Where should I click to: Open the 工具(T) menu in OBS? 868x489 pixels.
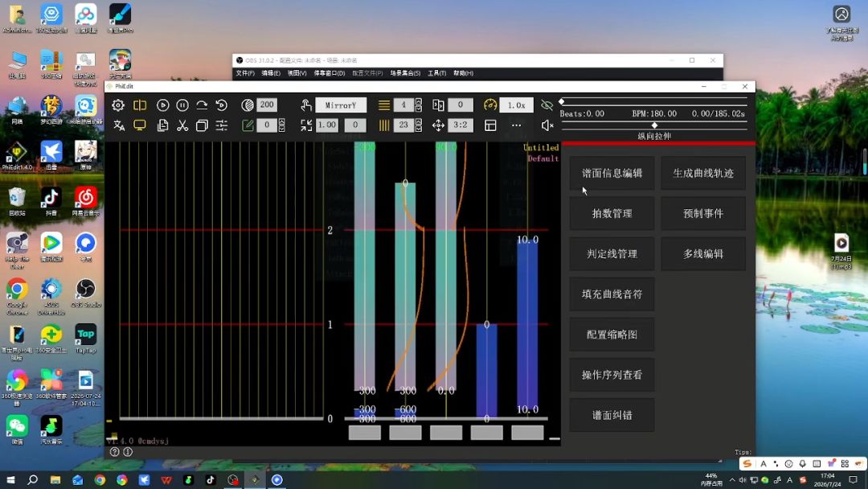click(436, 73)
